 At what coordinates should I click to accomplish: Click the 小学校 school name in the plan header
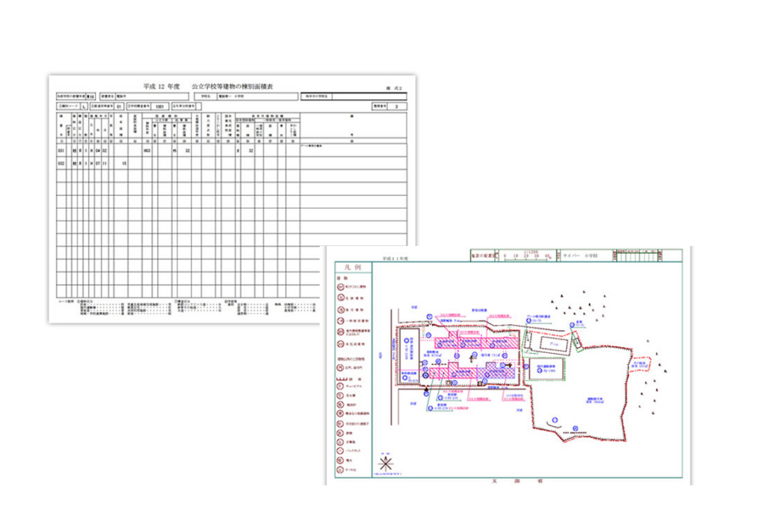pyautogui.click(x=590, y=256)
